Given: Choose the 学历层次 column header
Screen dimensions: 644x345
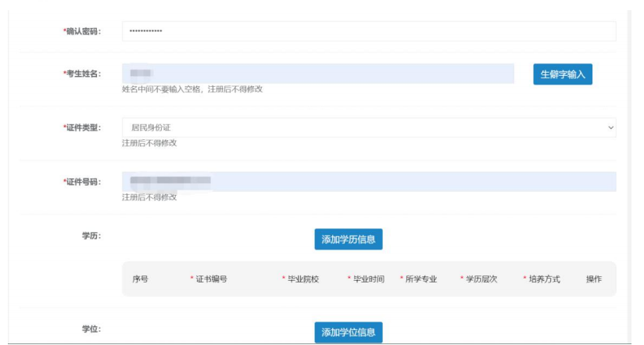Looking at the screenshot, I should tap(481, 279).
